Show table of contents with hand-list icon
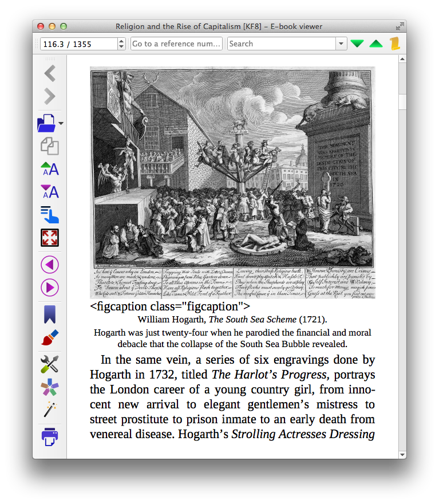Image resolution: width=439 pixels, height=504 pixels. point(50,214)
